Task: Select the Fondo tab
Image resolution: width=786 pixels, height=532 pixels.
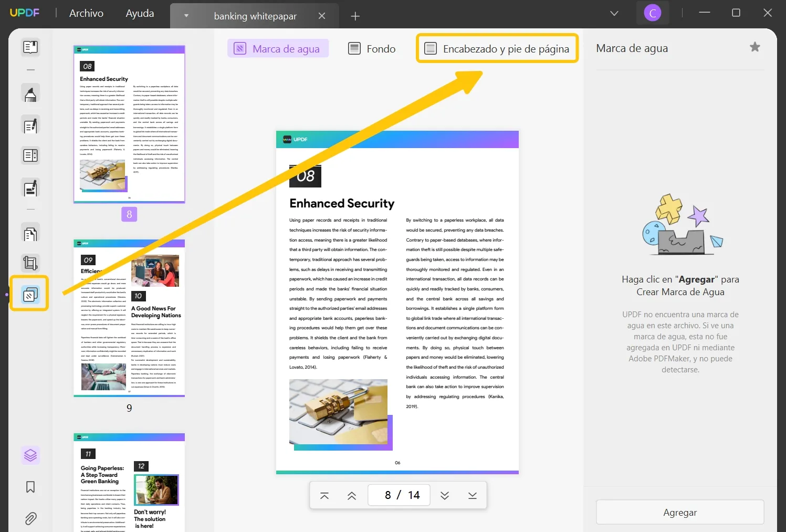Action: pyautogui.click(x=372, y=49)
